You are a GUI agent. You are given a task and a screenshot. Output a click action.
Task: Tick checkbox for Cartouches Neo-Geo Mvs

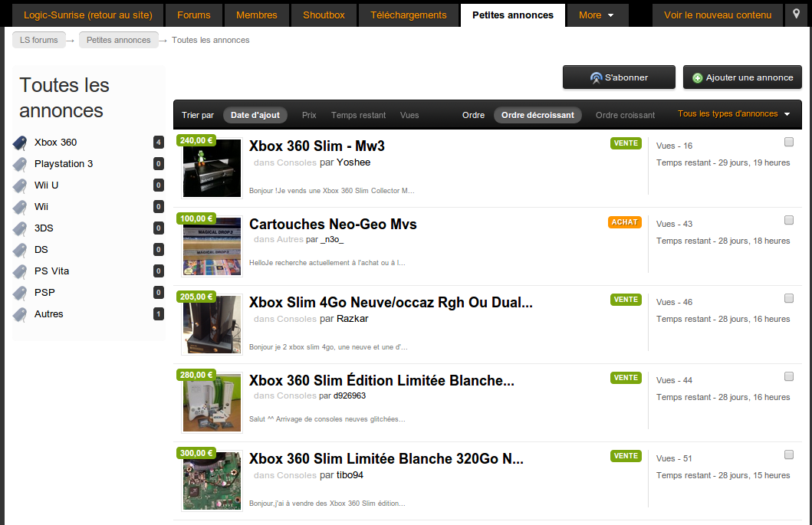(x=789, y=220)
